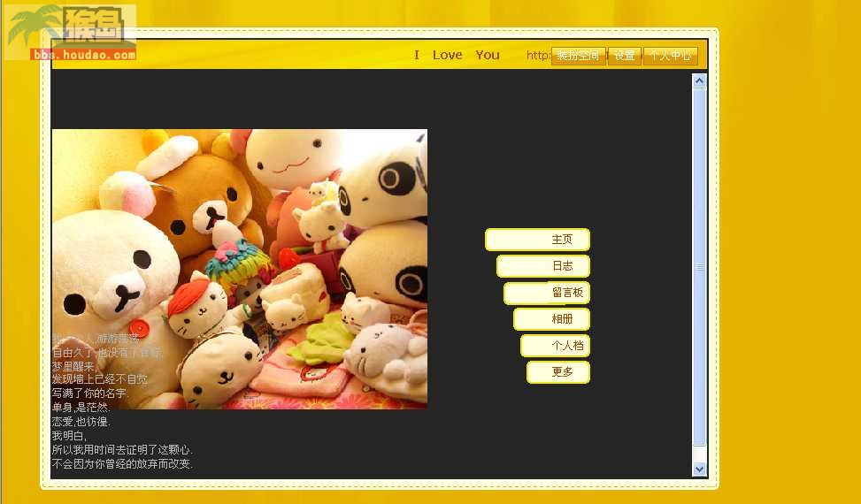View the 相册 photo album
The height and width of the screenshot is (504, 861).
tap(552, 319)
